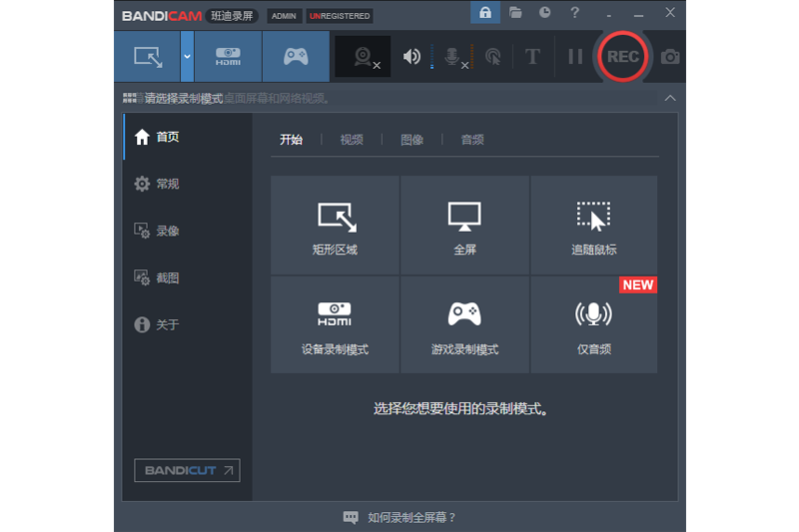
Task: Pause recording with the pause icon
Action: point(575,57)
